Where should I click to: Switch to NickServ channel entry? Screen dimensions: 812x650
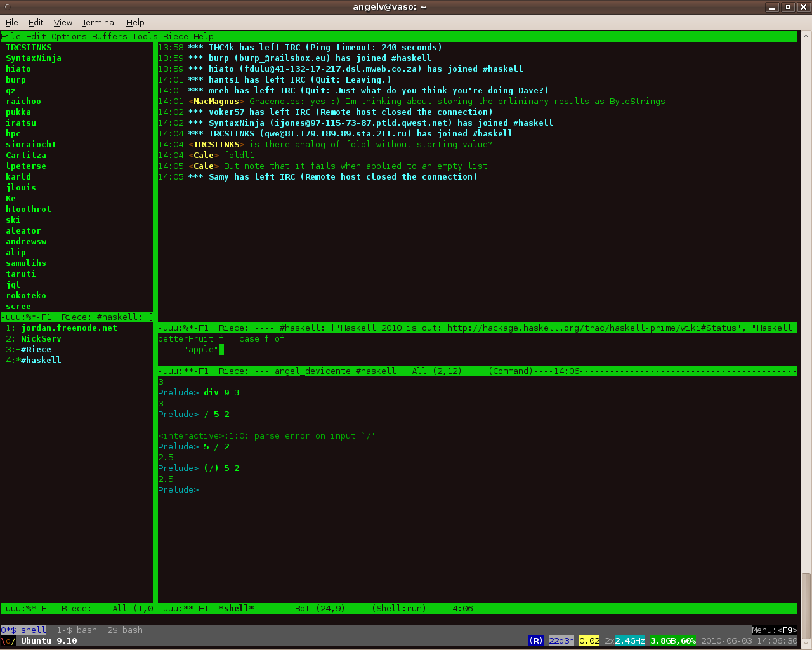[41, 339]
